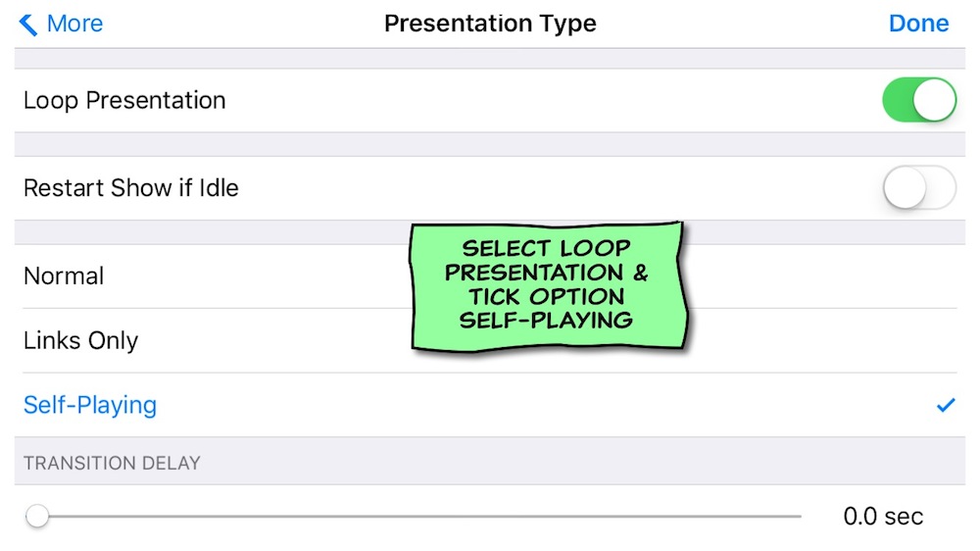
Task: Tap Done to confirm presentation type
Action: tap(918, 24)
